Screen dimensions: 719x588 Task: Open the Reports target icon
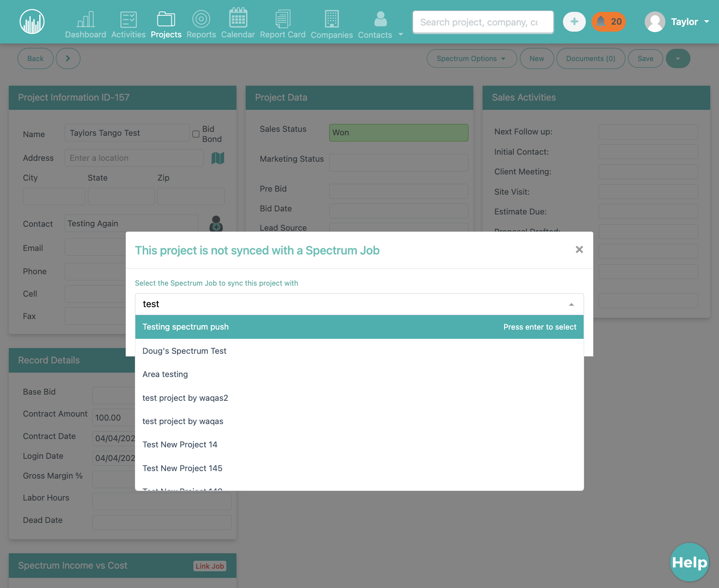coord(201,19)
